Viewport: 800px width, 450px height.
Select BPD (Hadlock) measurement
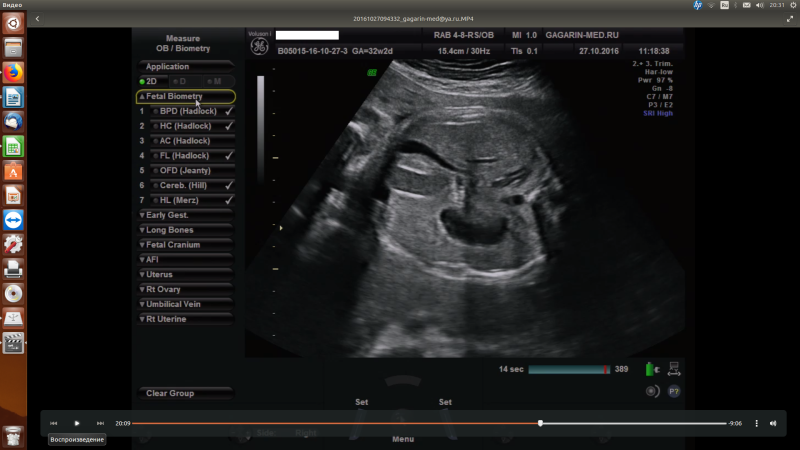[192, 111]
